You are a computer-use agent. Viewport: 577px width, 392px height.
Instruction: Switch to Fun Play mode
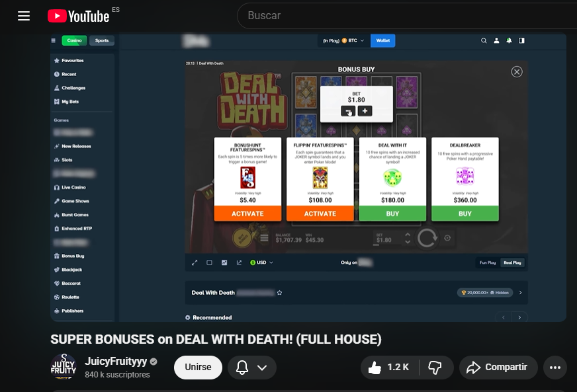[x=488, y=262]
